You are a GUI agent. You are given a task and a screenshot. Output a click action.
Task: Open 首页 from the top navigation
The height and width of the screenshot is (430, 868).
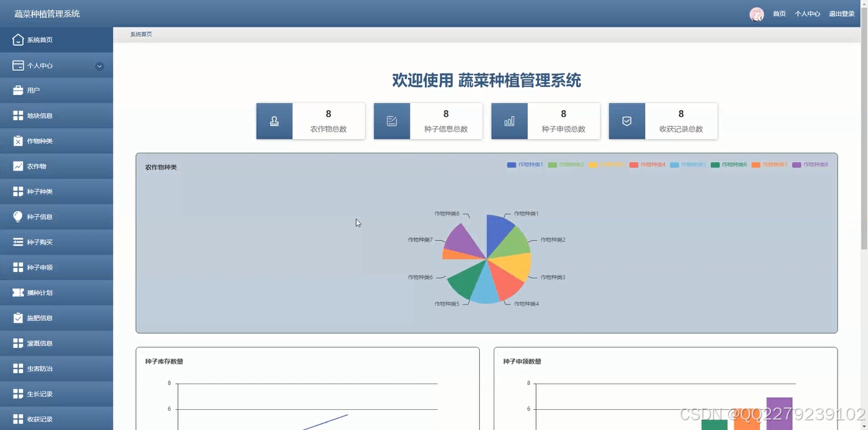click(x=779, y=13)
